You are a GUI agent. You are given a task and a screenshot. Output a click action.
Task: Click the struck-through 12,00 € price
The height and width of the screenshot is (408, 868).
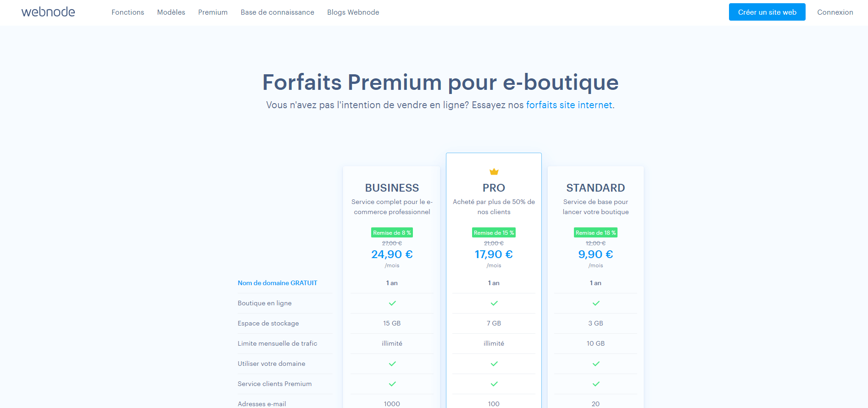pyautogui.click(x=595, y=243)
